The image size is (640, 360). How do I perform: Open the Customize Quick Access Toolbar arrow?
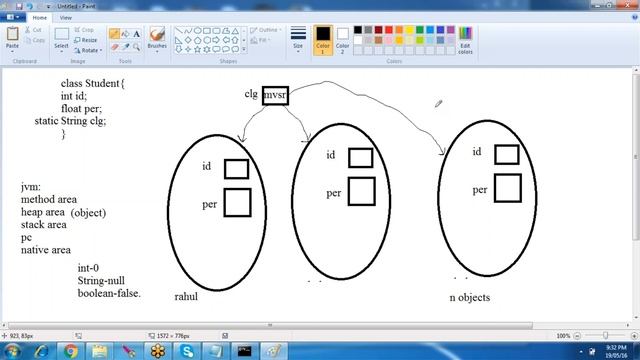point(48,7)
